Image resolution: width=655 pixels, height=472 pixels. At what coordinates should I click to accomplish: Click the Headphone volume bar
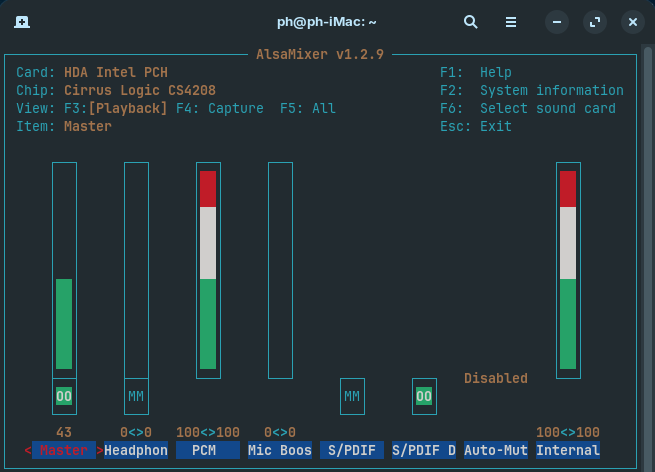136,270
